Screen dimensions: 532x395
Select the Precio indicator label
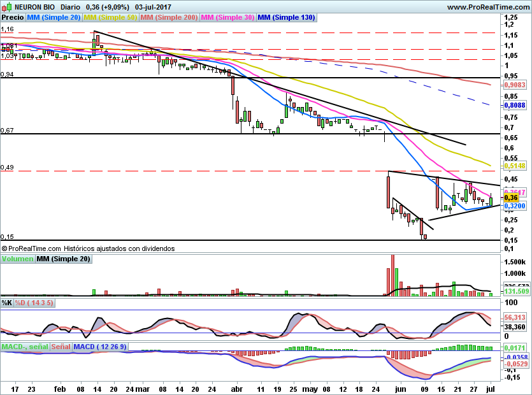12,18
